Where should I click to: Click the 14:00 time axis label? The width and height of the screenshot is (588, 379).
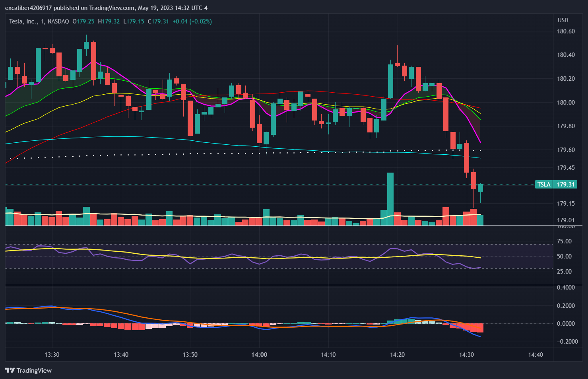(259, 355)
